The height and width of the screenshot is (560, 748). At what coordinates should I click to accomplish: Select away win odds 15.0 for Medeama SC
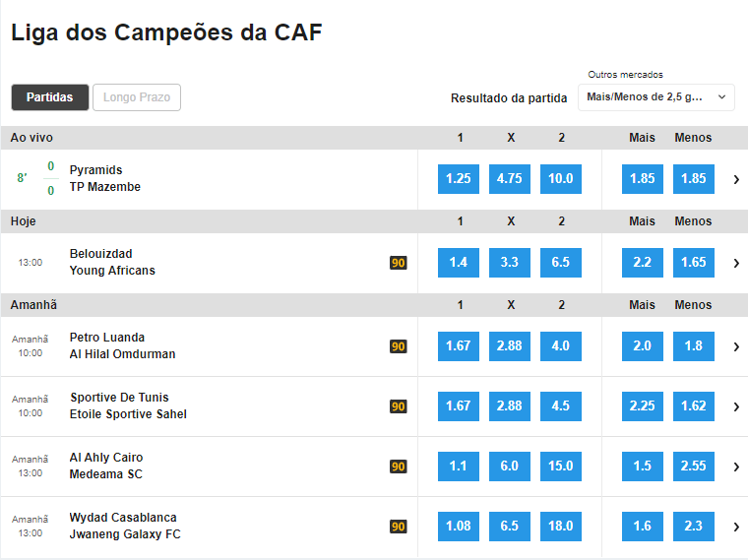coord(561,467)
